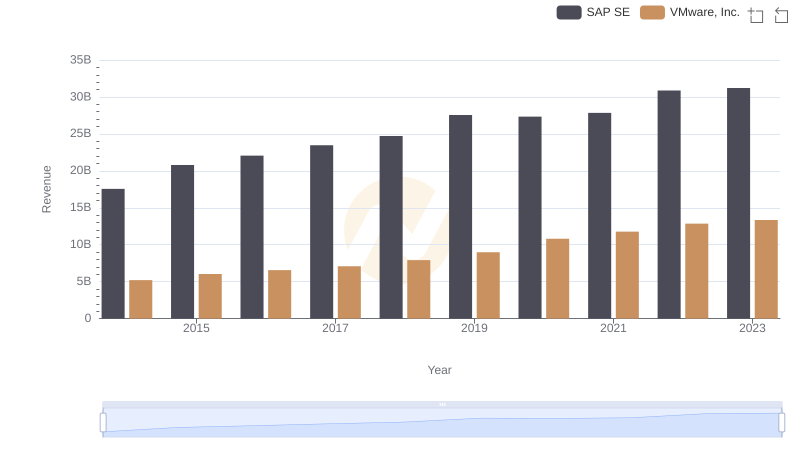
Task: Click the 2021 x-axis label
Action: tap(613, 328)
